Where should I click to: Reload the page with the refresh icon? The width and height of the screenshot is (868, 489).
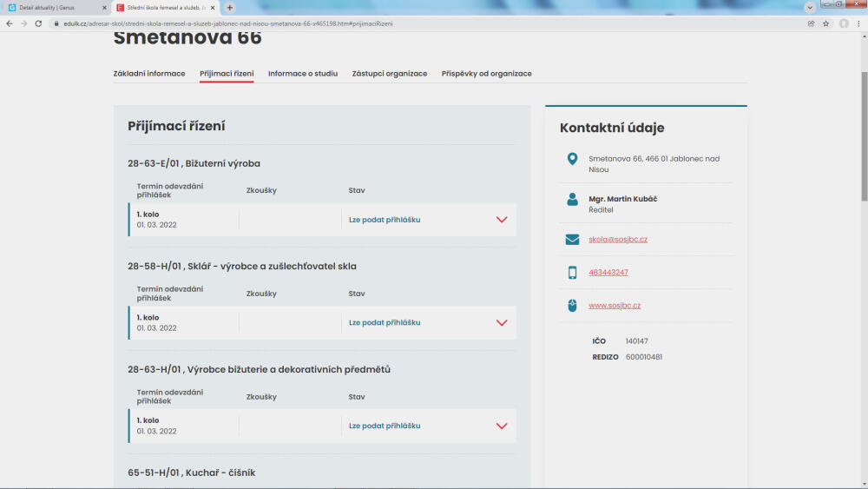coord(38,23)
